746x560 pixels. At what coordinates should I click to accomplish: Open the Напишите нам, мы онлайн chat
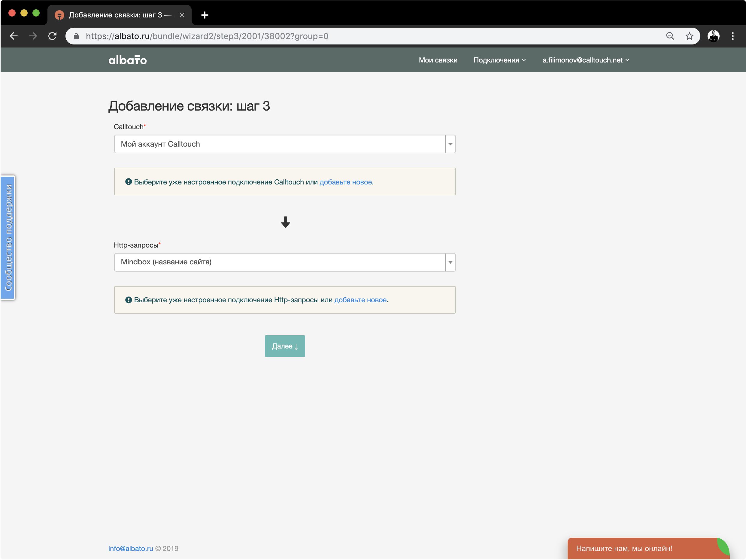tap(648, 549)
